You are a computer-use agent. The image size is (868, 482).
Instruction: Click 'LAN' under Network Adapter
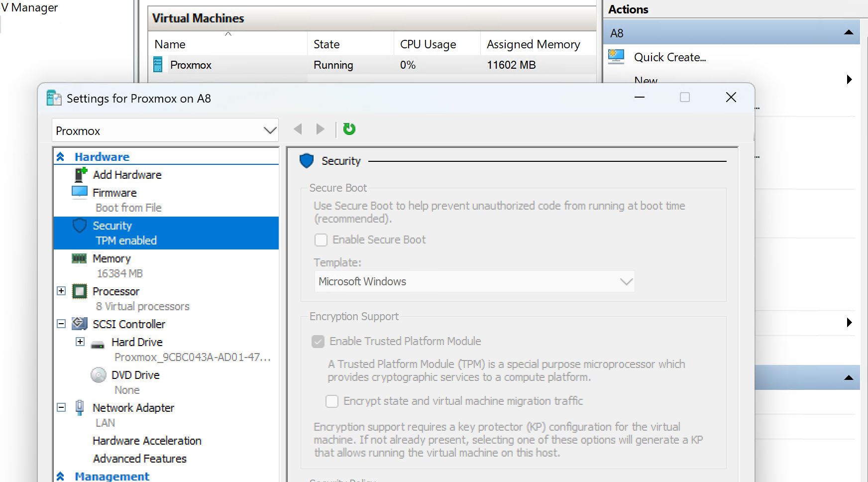tap(105, 423)
